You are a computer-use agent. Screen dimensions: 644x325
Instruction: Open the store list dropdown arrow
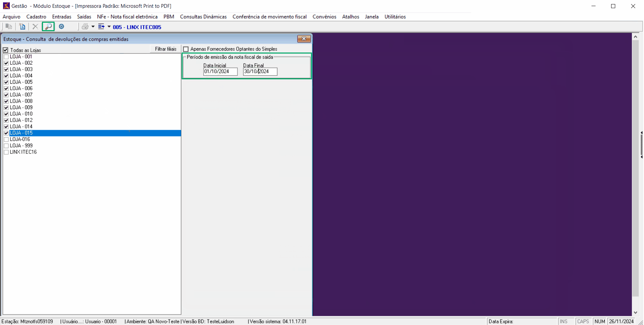coord(109,26)
